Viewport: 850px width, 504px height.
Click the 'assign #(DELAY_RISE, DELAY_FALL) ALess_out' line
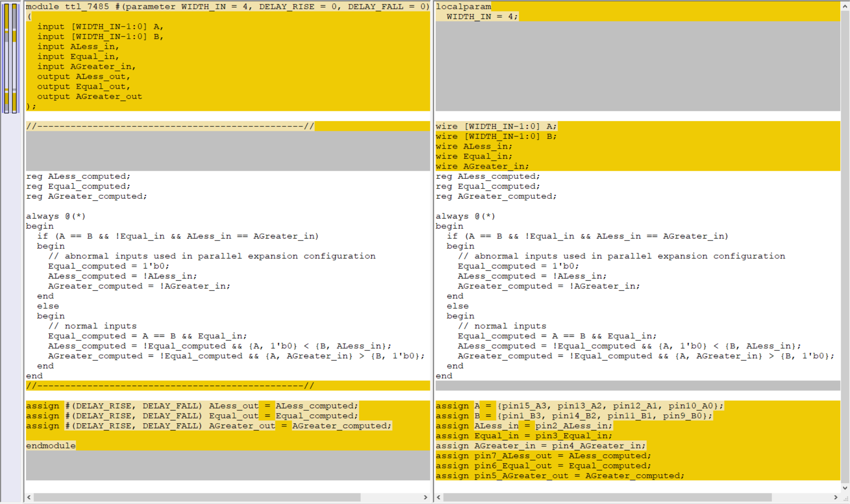click(x=192, y=406)
